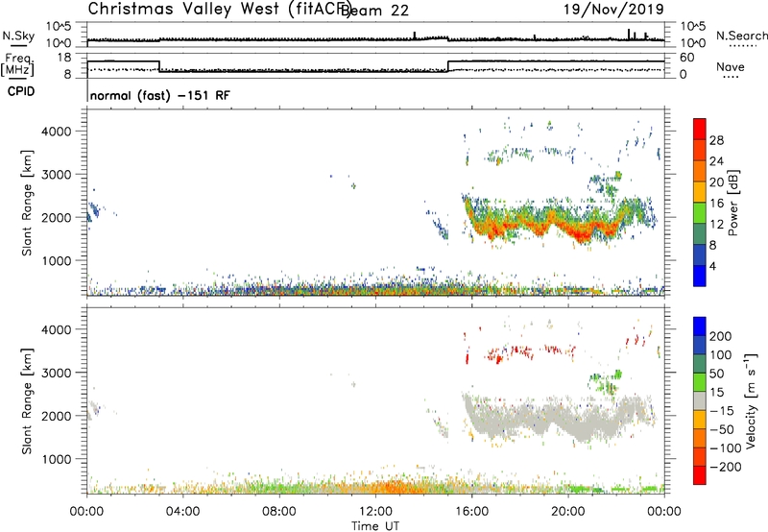
Task: Click the '08:00' time tick label
Action: [x=278, y=512]
